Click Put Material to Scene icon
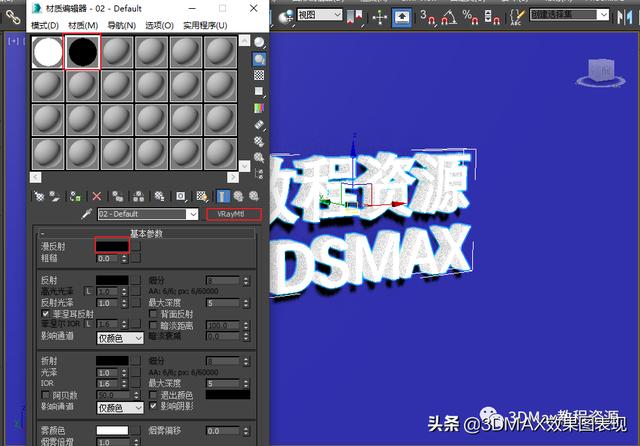 (x=55, y=197)
